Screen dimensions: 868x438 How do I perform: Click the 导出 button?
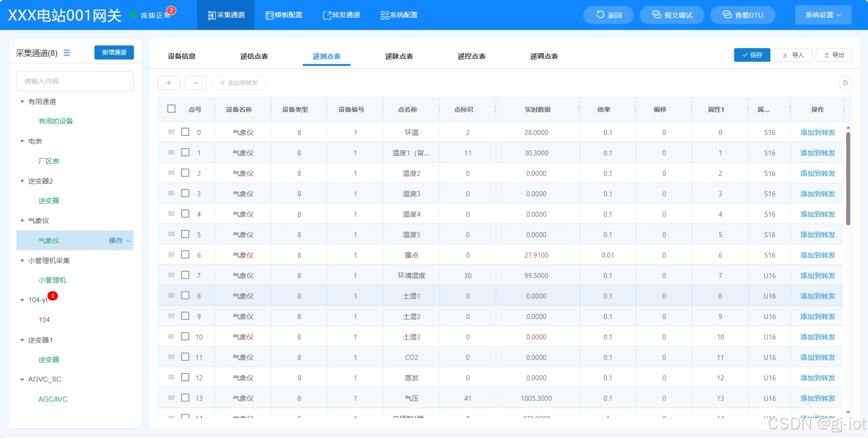[x=834, y=55]
